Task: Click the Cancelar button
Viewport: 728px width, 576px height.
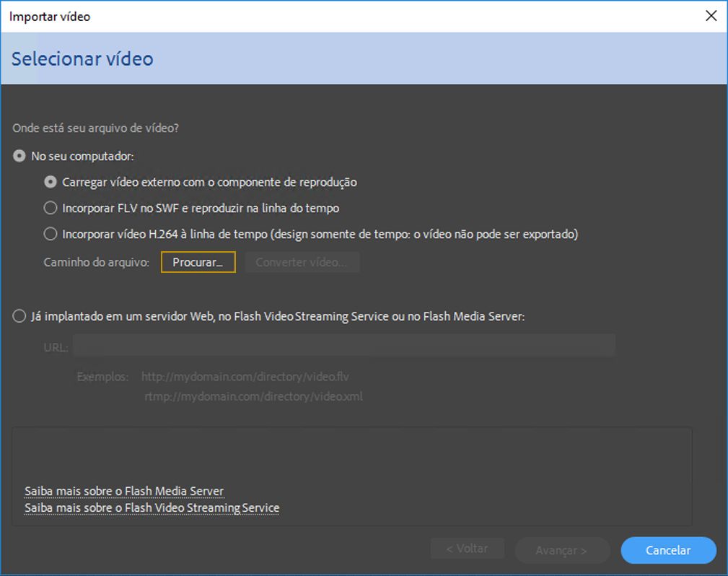Action: (x=668, y=551)
